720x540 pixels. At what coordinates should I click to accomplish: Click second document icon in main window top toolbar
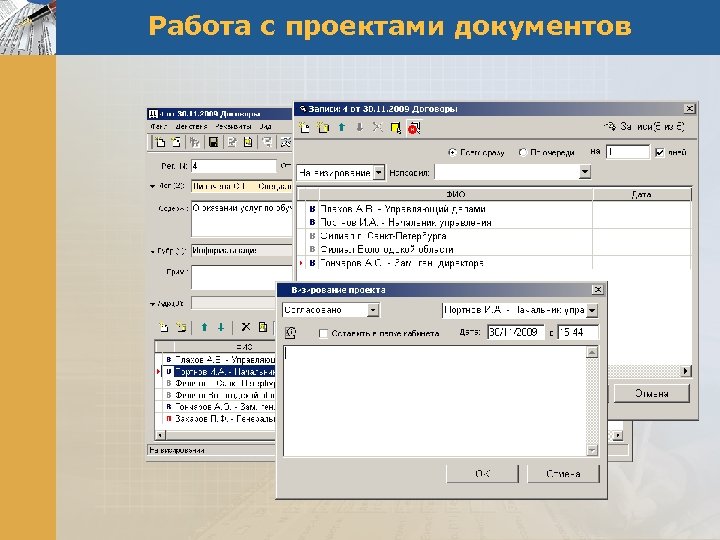(x=176, y=142)
